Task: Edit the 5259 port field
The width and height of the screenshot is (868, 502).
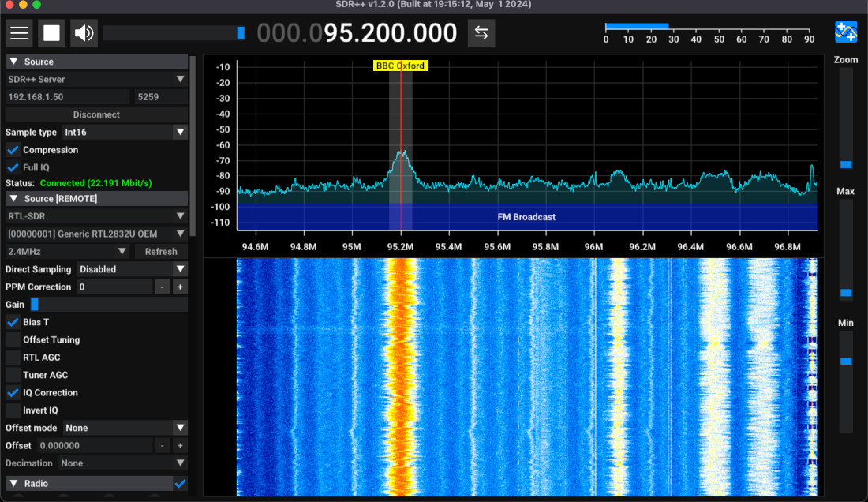Action: 161,97
